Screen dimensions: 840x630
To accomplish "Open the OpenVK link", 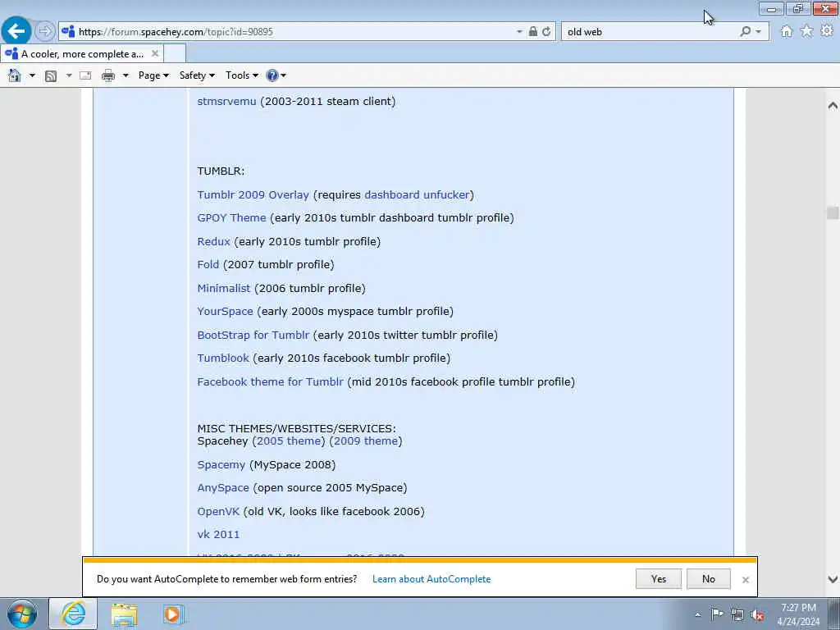I will click(218, 512).
